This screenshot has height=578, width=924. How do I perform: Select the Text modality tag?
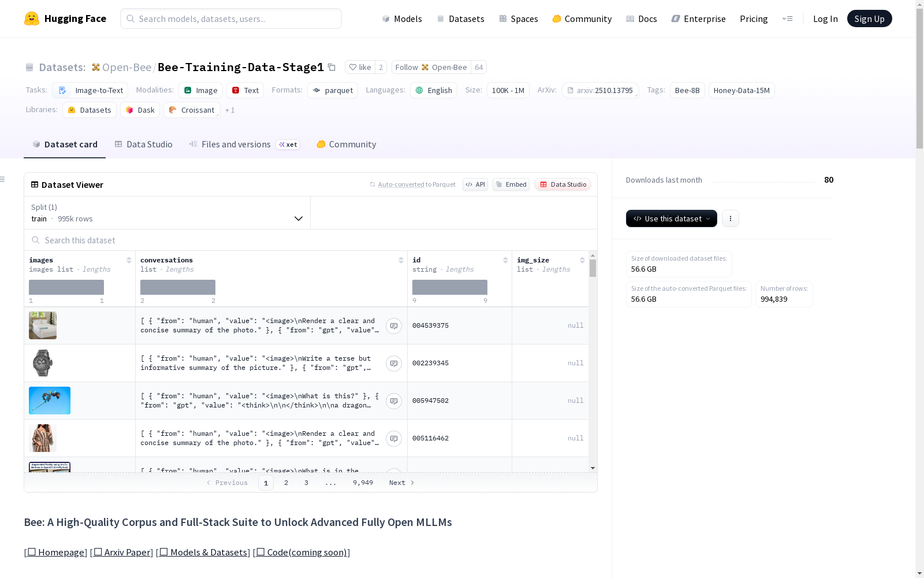click(245, 90)
